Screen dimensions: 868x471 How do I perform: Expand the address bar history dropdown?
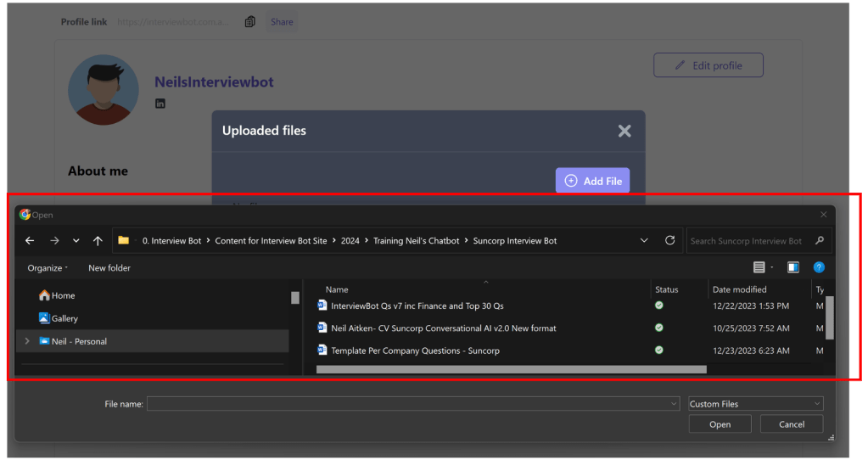coord(644,241)
